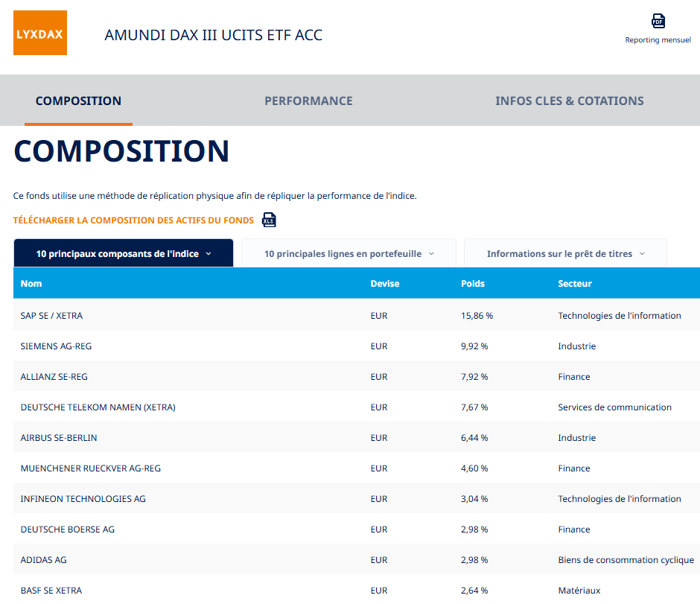
Task: Click the Nom column header
Action: (31, 284)
